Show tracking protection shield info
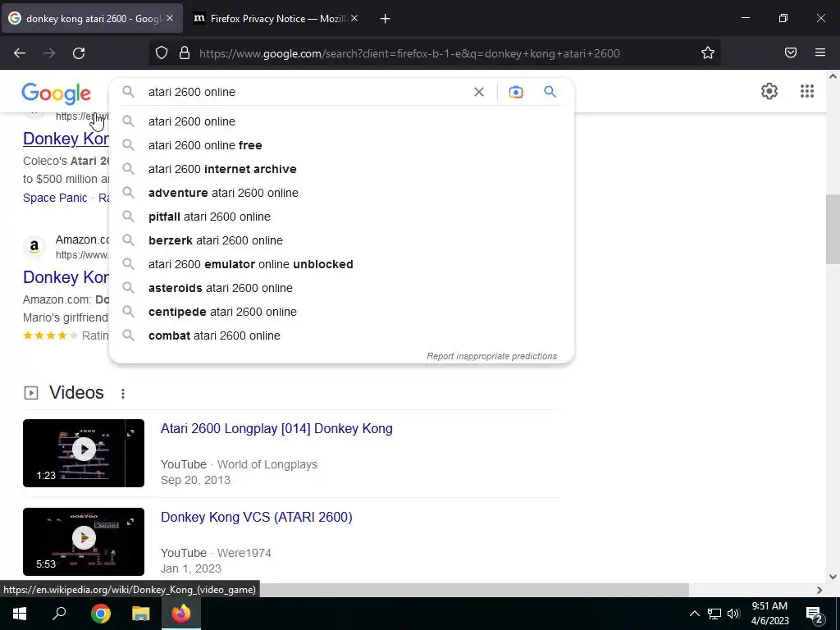Image resolution: width=840 pixels, height=630 pixels. tap(162, 53)
